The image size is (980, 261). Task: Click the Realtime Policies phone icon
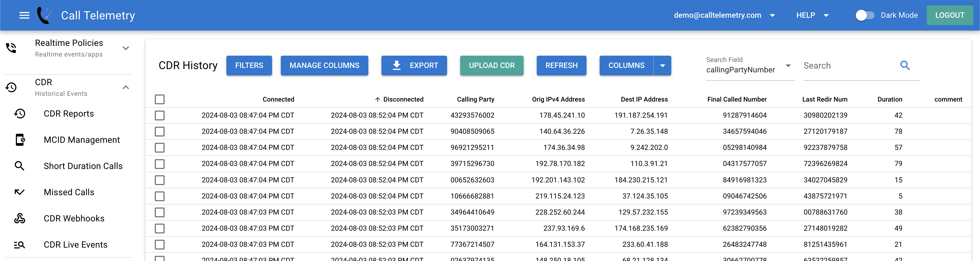point(11,48)
